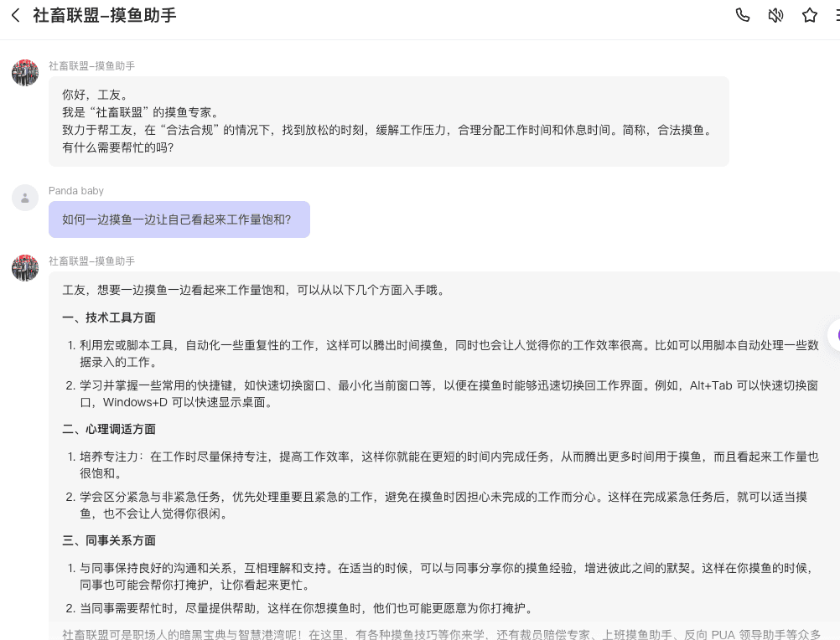Viewport: 840px width, 640px height.
Task: Open the list menu at the top-right edge
Action: coord(836,16)
